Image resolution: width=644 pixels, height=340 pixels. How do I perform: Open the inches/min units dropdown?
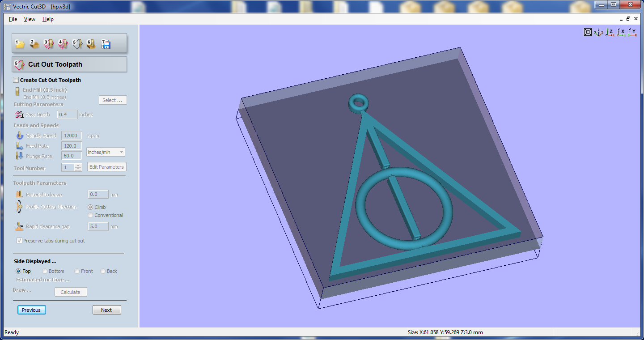tap(106, 152)
